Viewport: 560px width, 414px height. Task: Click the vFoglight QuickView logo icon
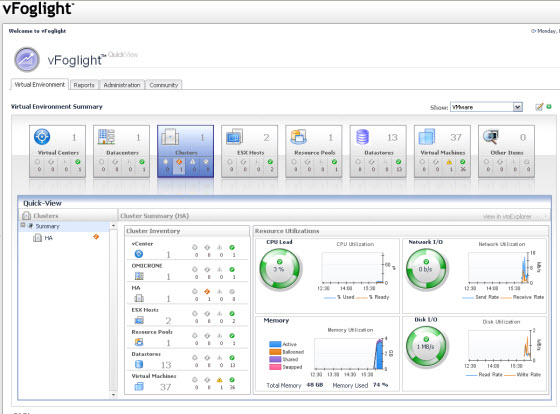tap(27, 59)
